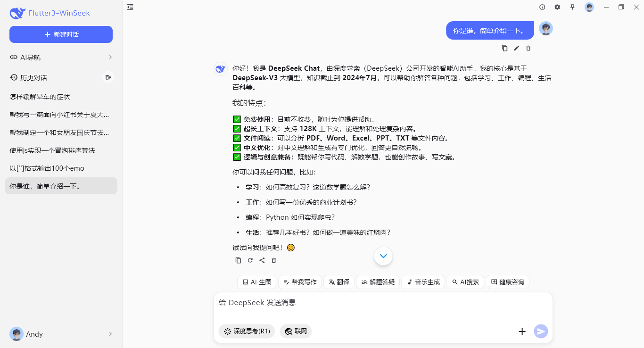Image resolution: width=644 pixels, height=348 pixels.
Task: Share the AI reply
Action: pyautogui.click(x=262, y=260)
